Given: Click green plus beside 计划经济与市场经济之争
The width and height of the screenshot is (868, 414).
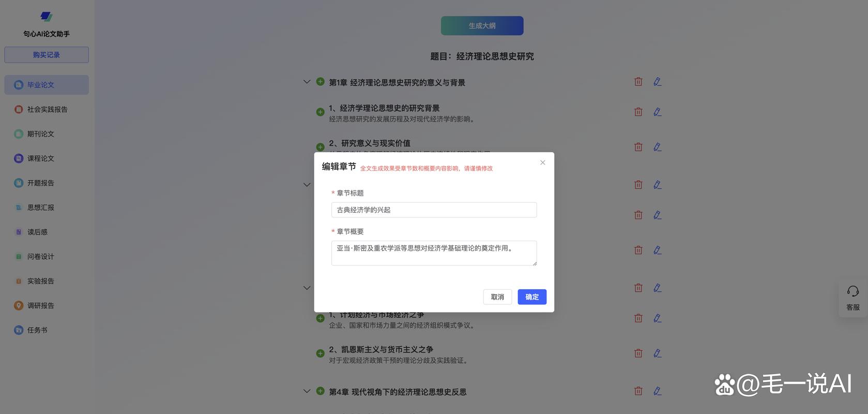Looking at the screenshot, I should click(320, 318).
